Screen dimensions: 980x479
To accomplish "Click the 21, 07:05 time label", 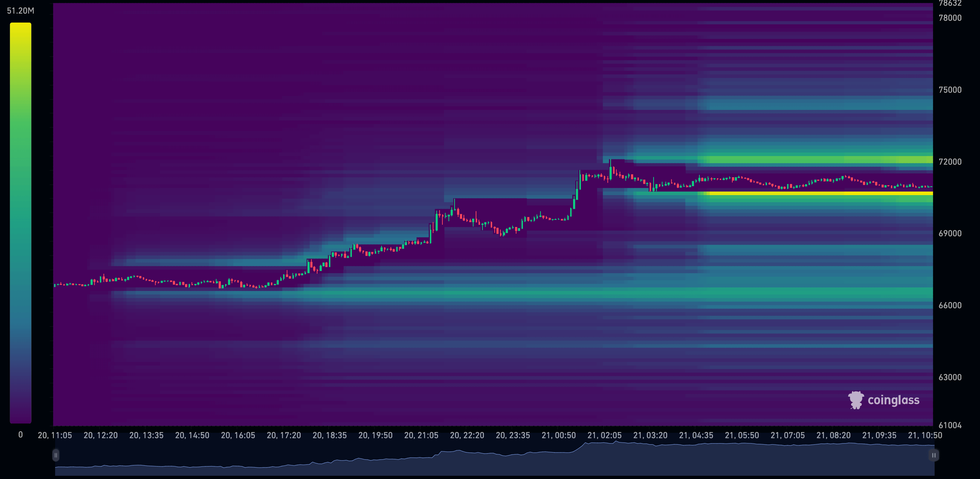I will 787,435.
